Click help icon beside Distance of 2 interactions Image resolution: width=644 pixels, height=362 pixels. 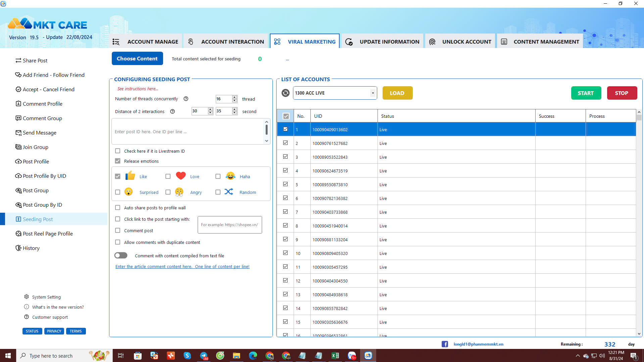tap(172, 111)
